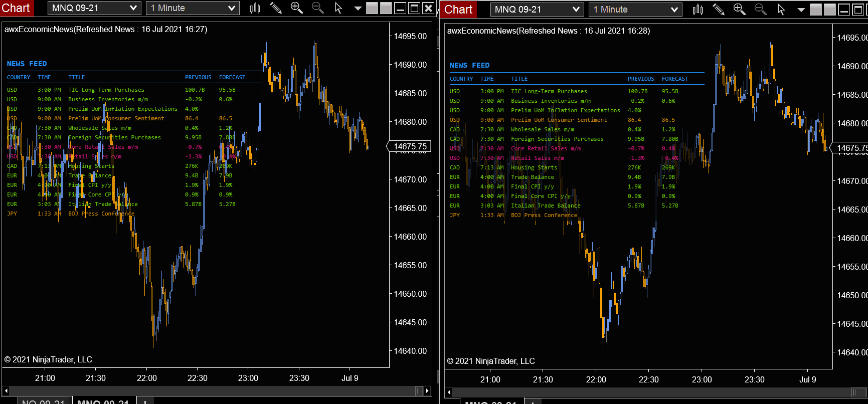Open the 1 Minute interval dropdown in left chart
The image size is (868, 404).
[193, 8]
